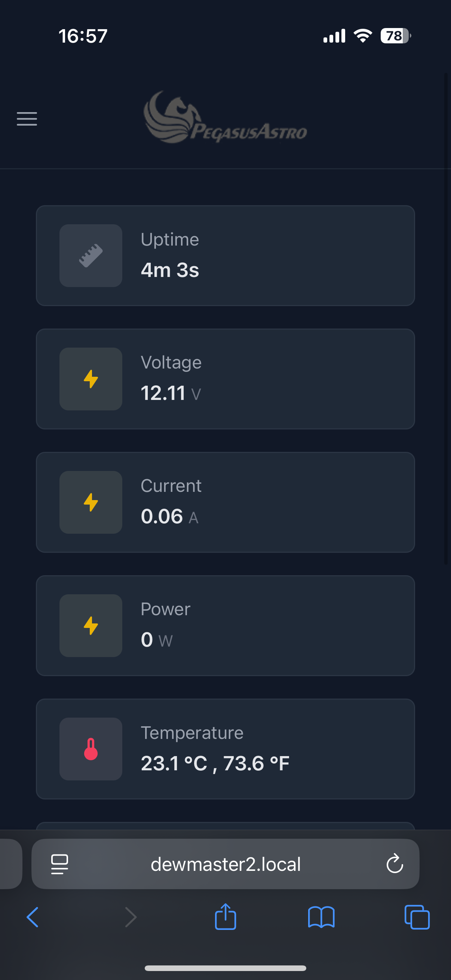
Task: Click the Current lightning bolt icon
Action: pyautogui.click(x=90, y=502)
